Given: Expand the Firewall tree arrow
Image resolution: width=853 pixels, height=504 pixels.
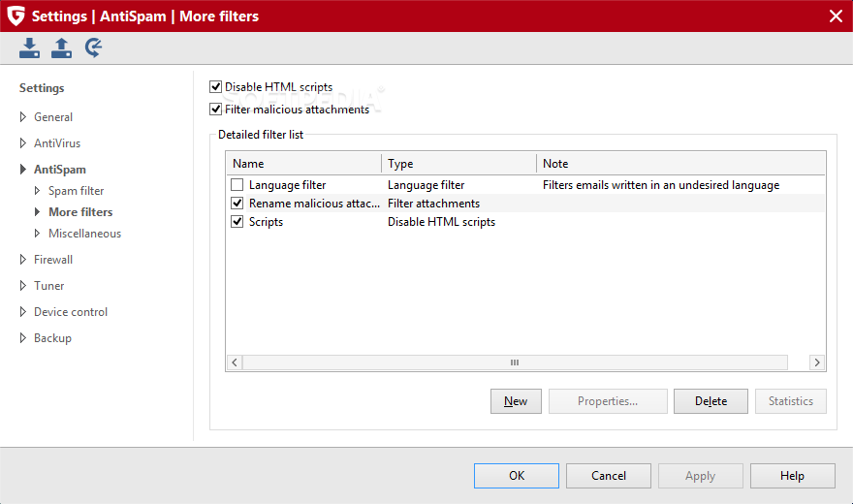Looking at the screenshot, I should point(23,260).
